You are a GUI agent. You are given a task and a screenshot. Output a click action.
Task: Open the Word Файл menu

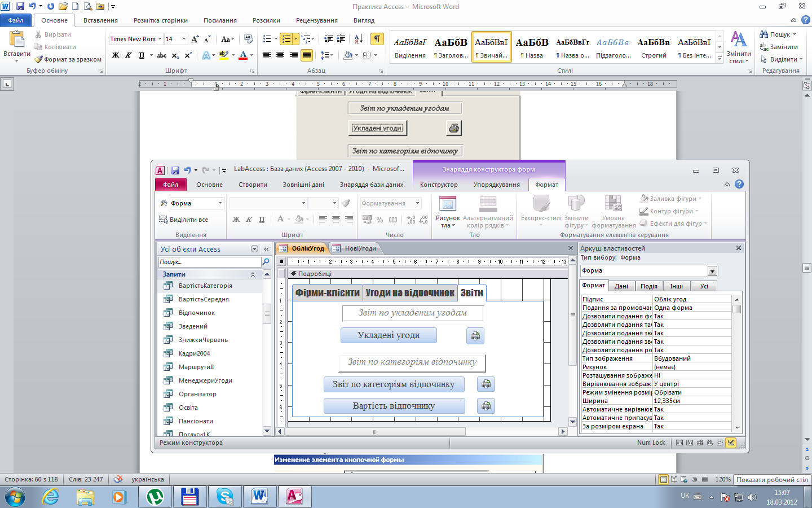click(16, 20)
